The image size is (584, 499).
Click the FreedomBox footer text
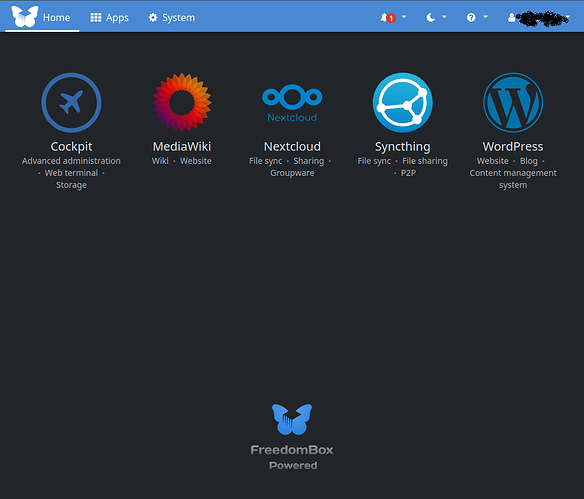coord(292,450)
